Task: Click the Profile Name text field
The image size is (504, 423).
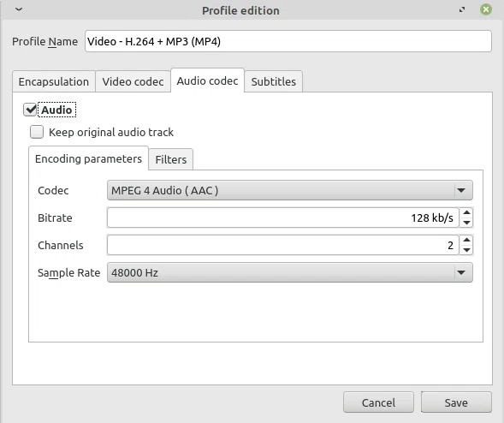Action: coord(288,41)
